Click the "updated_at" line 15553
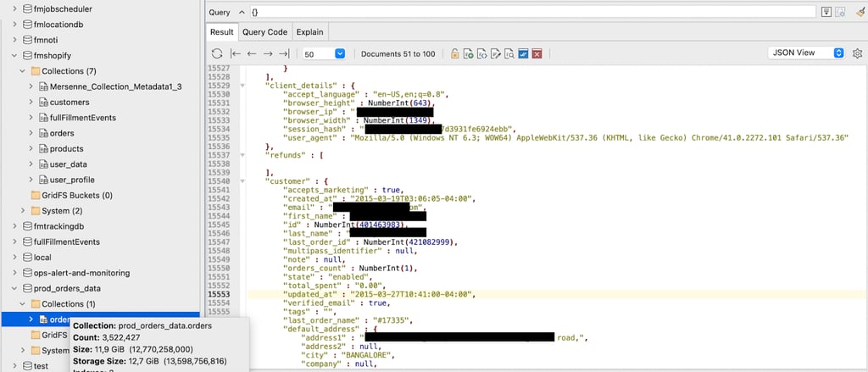This screenshot has width=868, height=372. pos(379,295)
